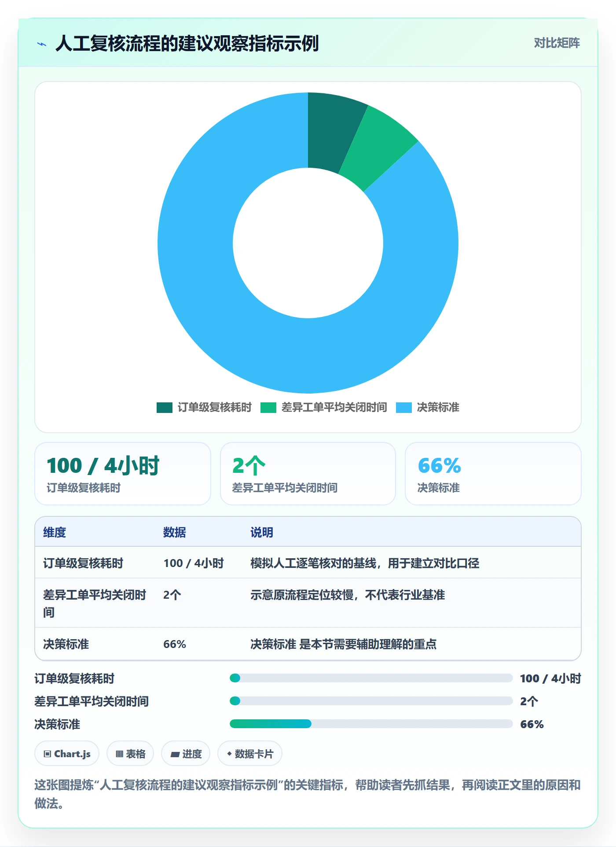The height and width of the screenshot is (847, 616).
Task: Click the 对比矩阵 label in header
Action: tap(557, 43)
